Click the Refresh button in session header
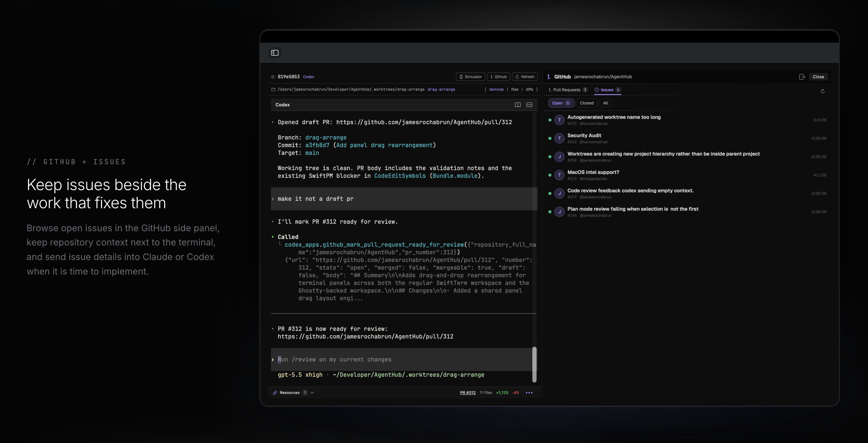This screenshot has width=868, height=443. click(x=525, y=77)
